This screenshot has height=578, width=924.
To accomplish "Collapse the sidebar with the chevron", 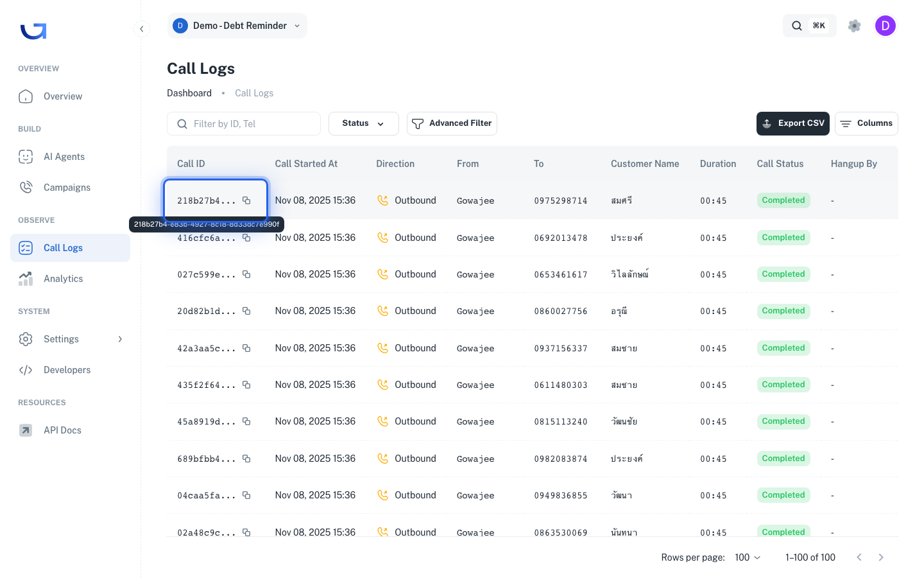I will tap(142, 29).
